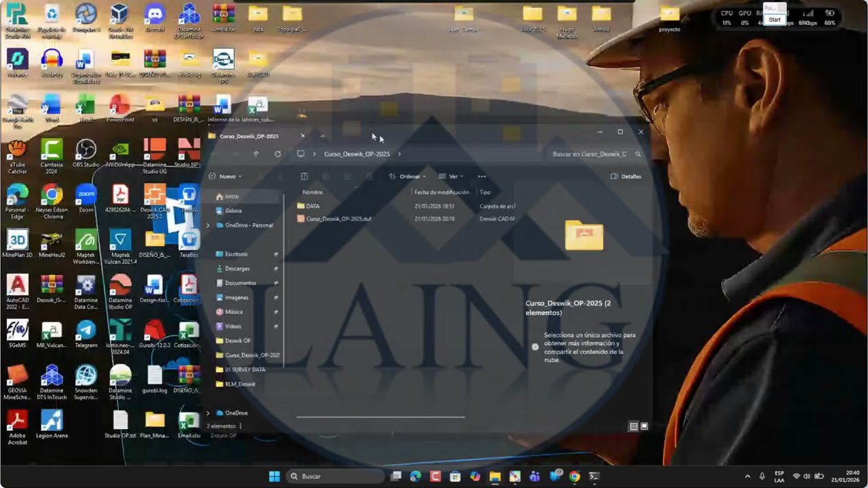
Task: Go up one folder level in Explorer
Action: coord(256,154)
